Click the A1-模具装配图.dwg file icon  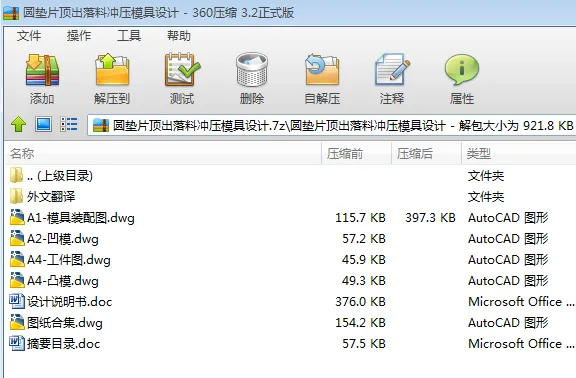pyautogui.click(x=17, y=217)
